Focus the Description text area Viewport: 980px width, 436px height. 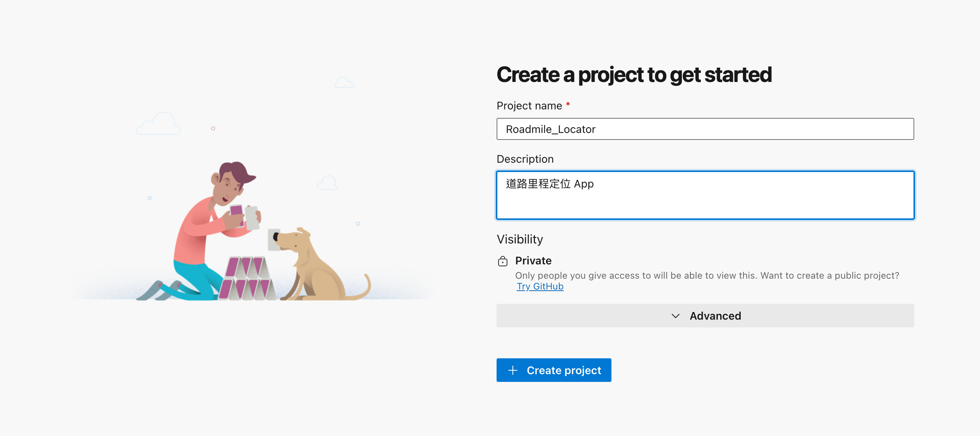click(705, 195)
